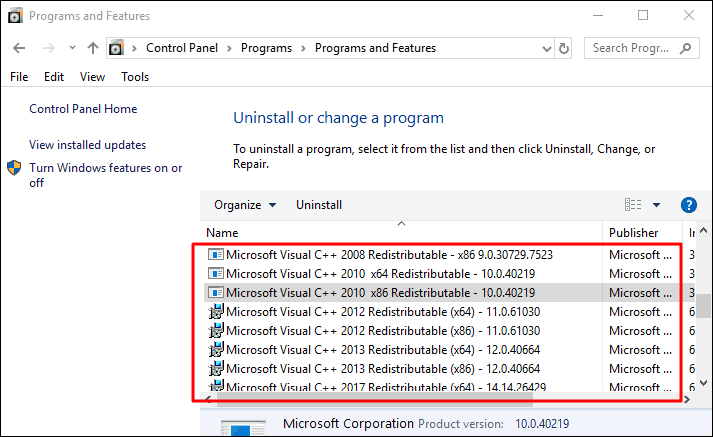This screenshot has height=437, width=713.
Task: Click the vertical scrollbar down arrow
Action: point(704,383)
